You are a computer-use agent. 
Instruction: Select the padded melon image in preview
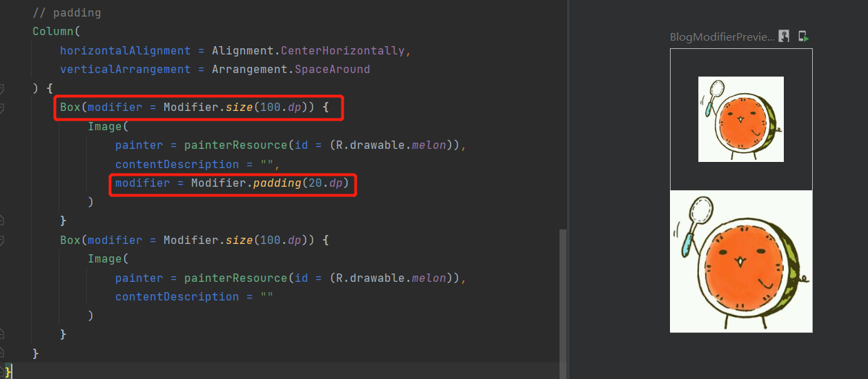[741, 119]
